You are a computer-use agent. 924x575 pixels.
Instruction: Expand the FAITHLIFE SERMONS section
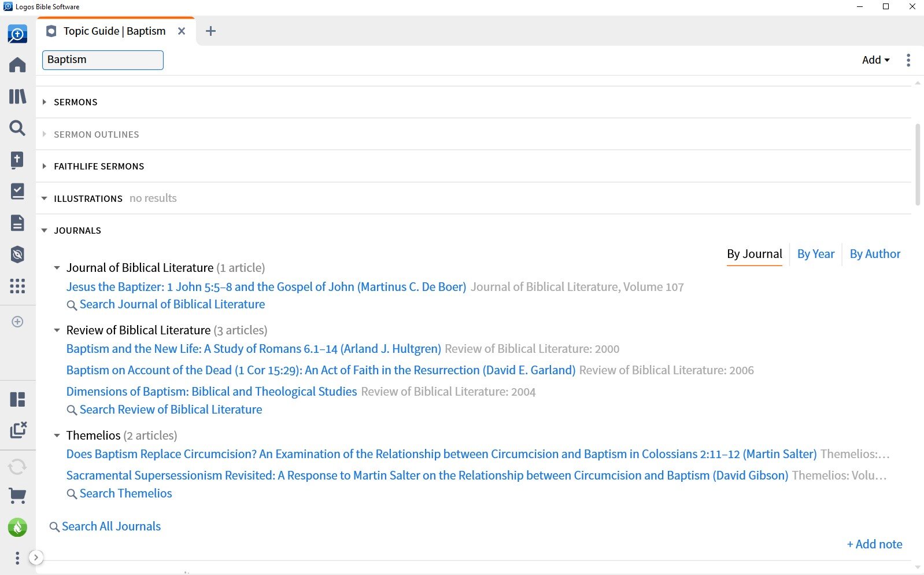pyautogui.click(x=44, y=166)
